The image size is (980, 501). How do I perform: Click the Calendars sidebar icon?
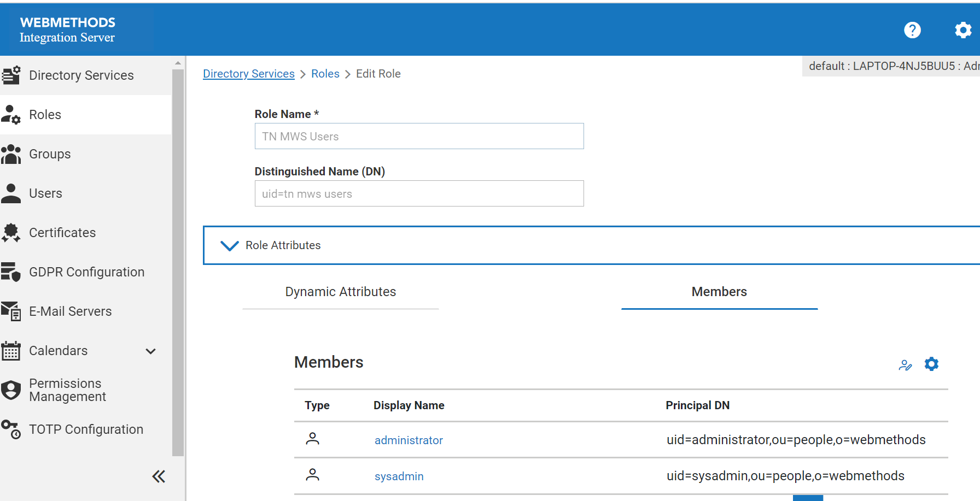11,351
